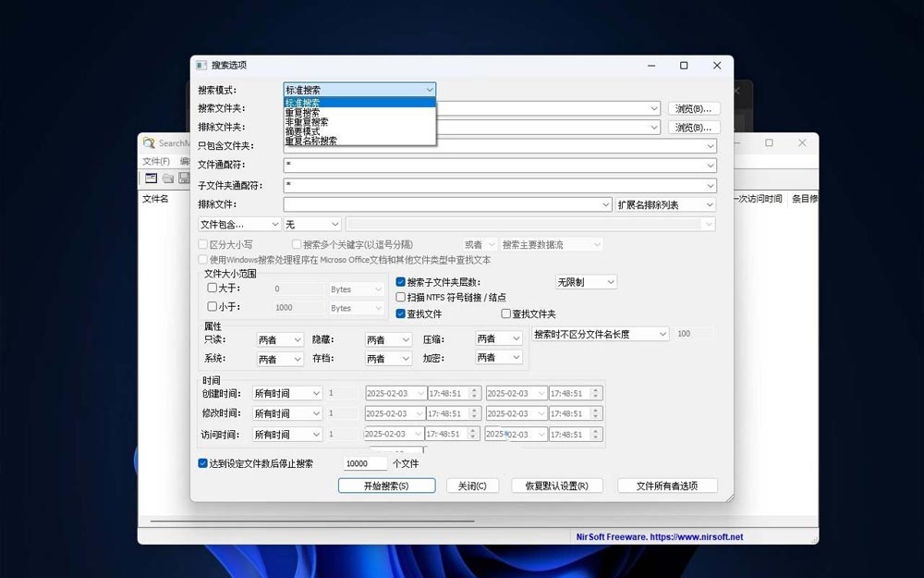Open the 访问时间 所有时间 dropdown
Viewport: 924px width, 578px height.
(x=287, y=435)
